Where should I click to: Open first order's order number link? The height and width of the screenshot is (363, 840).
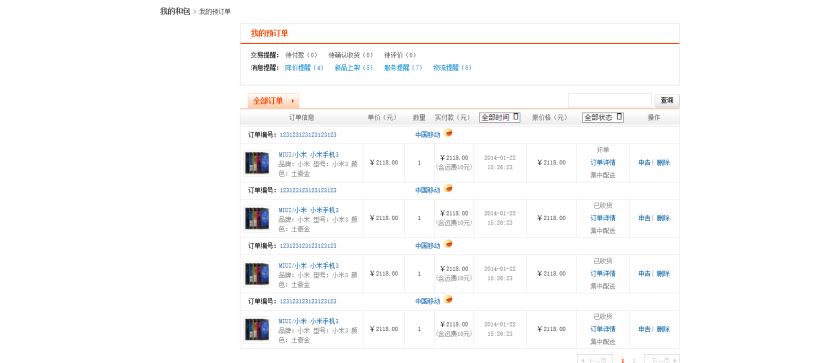[x=308, y=135]
